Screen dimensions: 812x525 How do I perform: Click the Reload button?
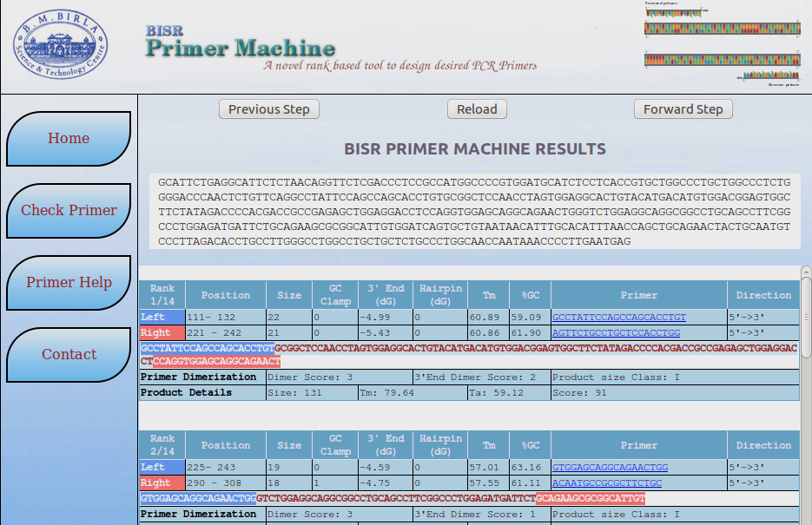477,109
